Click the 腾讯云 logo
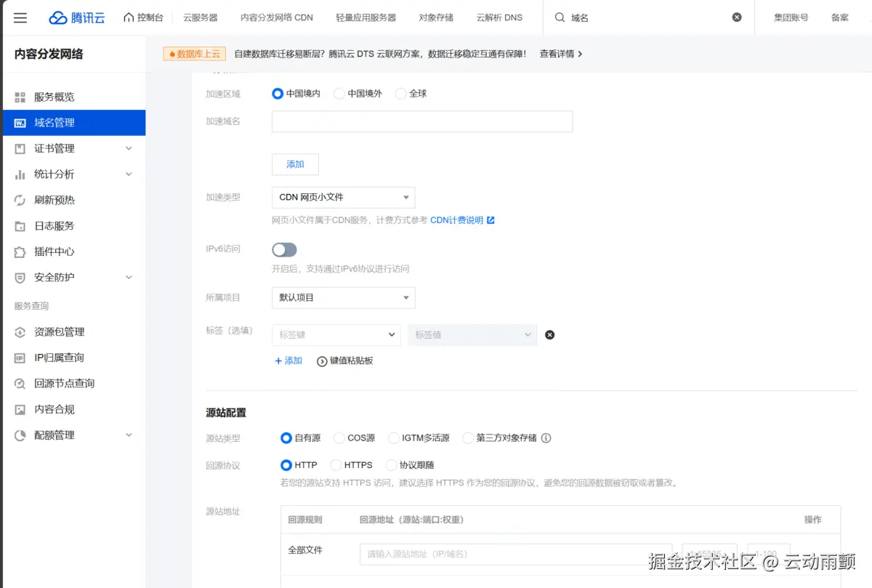This screenshot has width=872, height=588. (78, 17)
